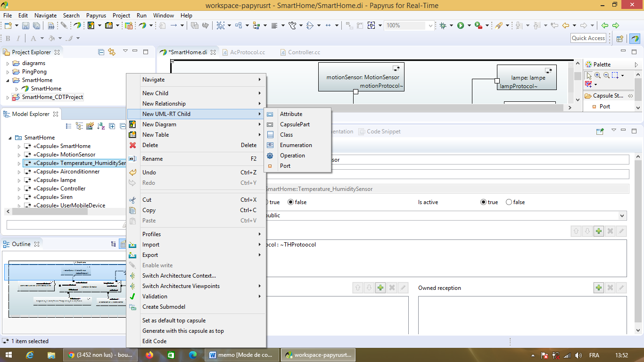Open the Papyrus menu in menu bar
Viewport: 644px width, 362px height.
click(97, 15)
